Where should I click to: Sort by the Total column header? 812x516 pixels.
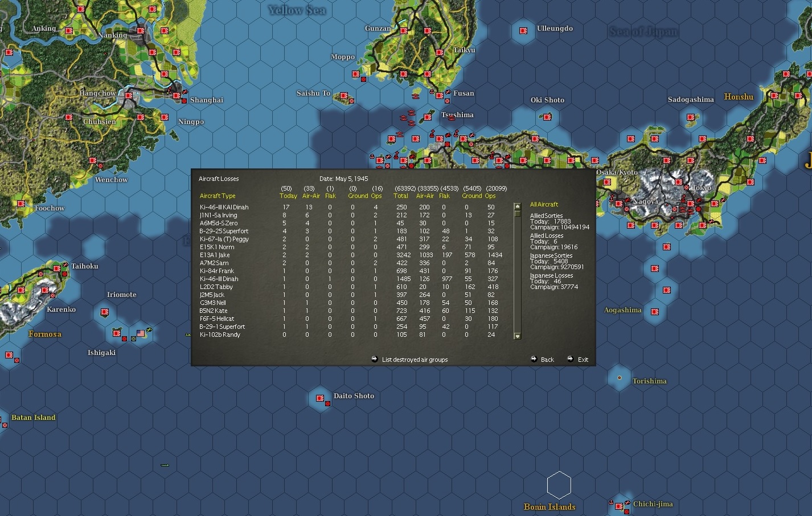(x=401, y=196)
